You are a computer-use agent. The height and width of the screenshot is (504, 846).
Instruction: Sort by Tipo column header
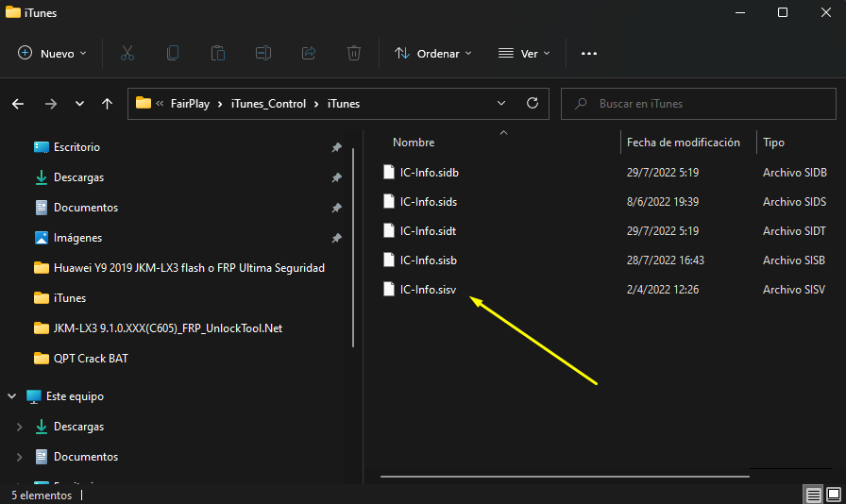tap(773, 143)
